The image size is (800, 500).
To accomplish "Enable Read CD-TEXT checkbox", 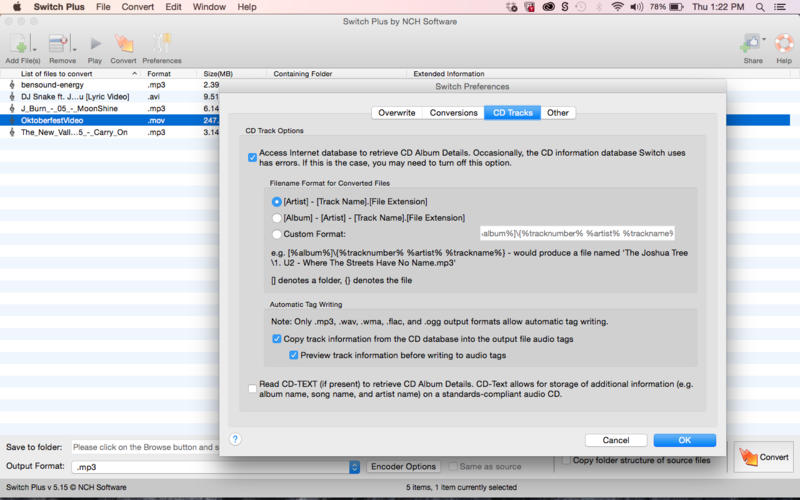I will coord(252,389).
